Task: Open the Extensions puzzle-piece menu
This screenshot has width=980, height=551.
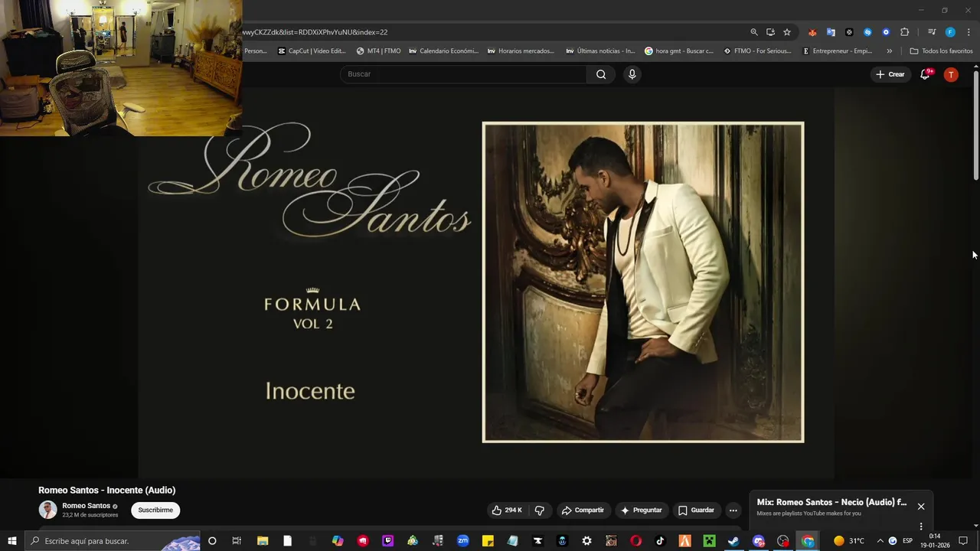Action: tap(904, 32)
